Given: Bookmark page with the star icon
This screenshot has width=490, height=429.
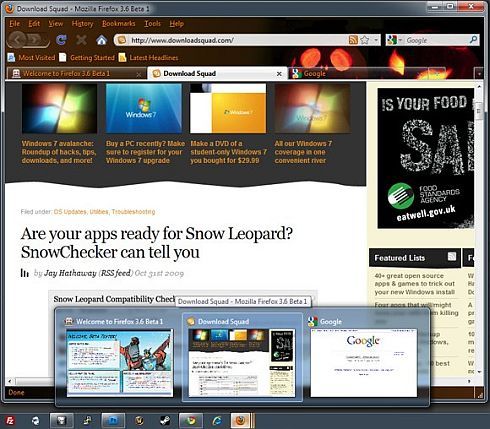Looking at the screenshot, I should 365,40.
